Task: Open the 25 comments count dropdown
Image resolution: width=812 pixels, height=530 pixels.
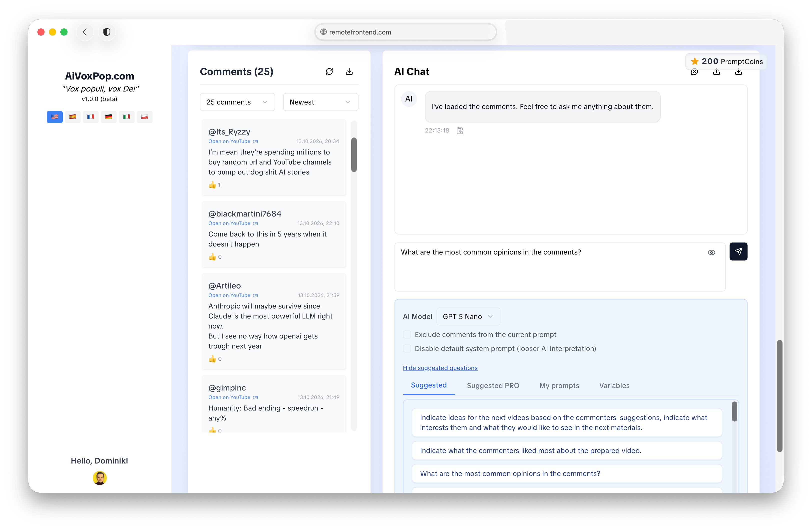Action: pos(237,102)
